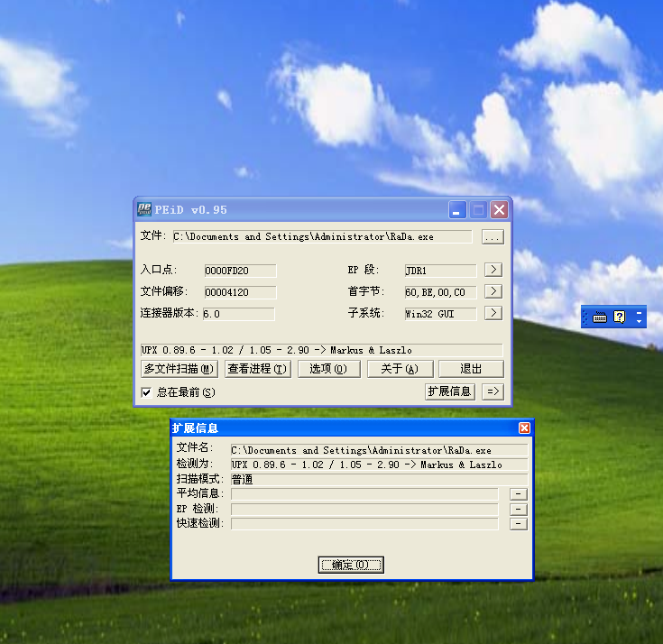Click the first bytes field 60,BE,00,C0
663x644 pixels.
tap(440, 292)
